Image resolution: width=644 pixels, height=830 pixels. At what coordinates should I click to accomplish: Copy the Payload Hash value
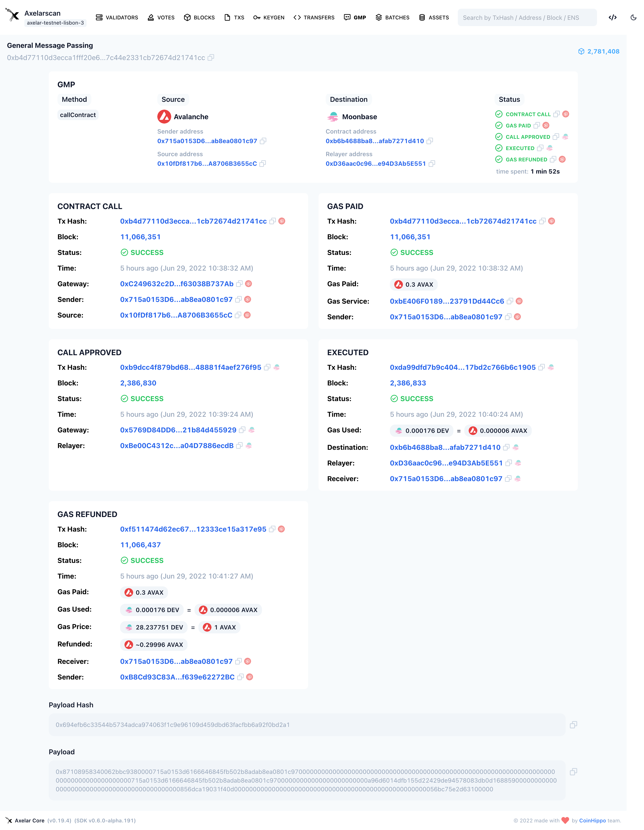pyautogui.click(x=573, y=725)
